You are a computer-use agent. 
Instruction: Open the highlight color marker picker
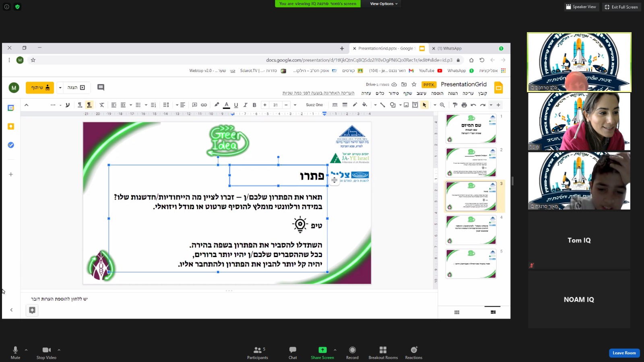pyautogui.click(x=217, y=105)
